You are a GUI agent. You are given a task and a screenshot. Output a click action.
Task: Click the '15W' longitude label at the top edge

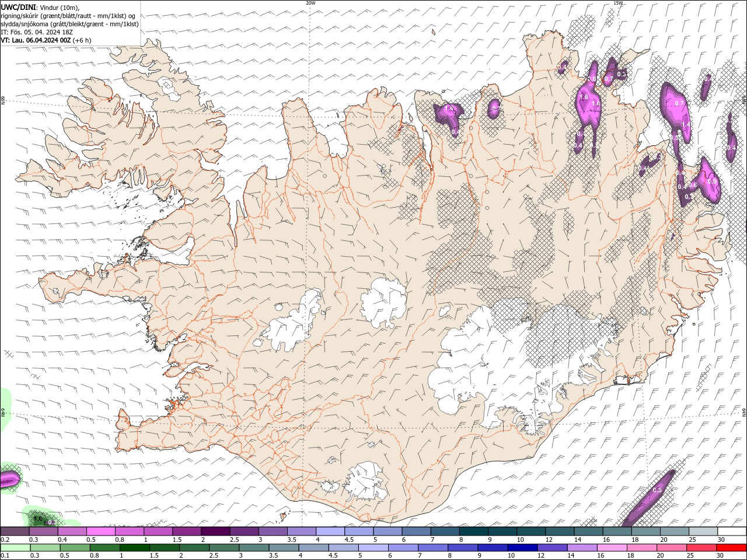pos(618,3)
